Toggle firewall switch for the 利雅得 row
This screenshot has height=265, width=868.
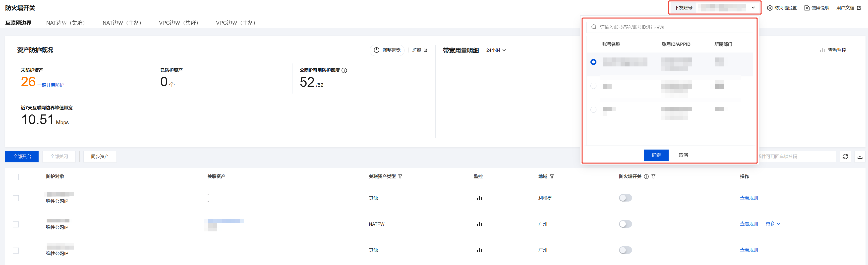(625, 198)
